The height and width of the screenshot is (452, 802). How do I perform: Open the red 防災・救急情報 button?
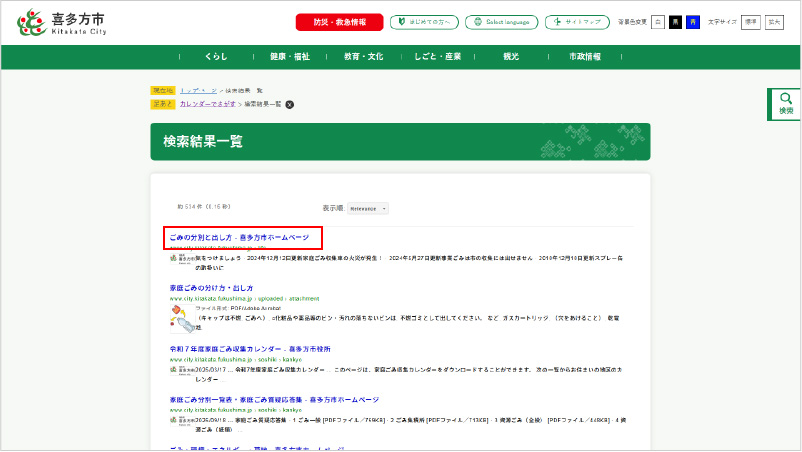339,22
